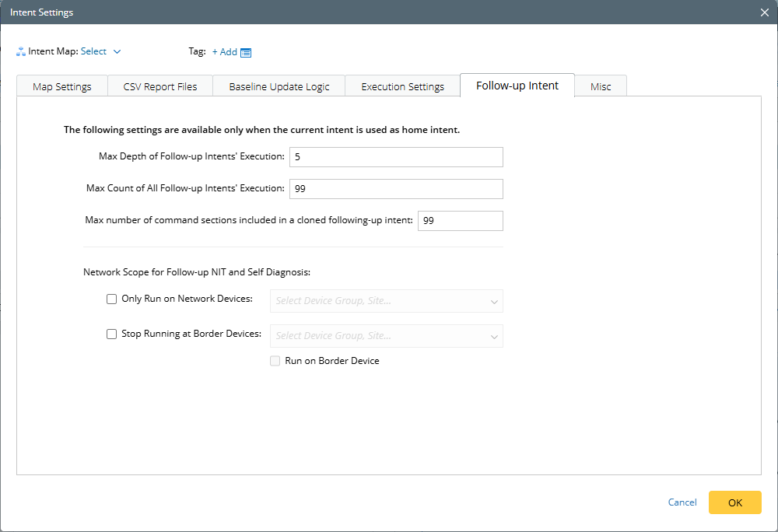Open the tag list icon next to Add
This screenshot has height=532, width=778.
(x=246, y=53)
